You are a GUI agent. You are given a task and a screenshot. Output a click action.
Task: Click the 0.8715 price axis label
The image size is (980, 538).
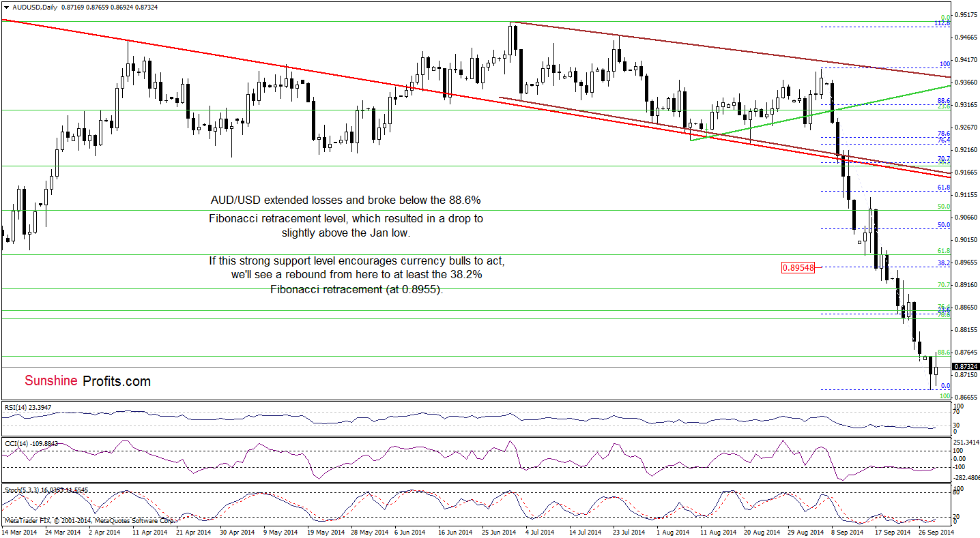tap(966, 375)
